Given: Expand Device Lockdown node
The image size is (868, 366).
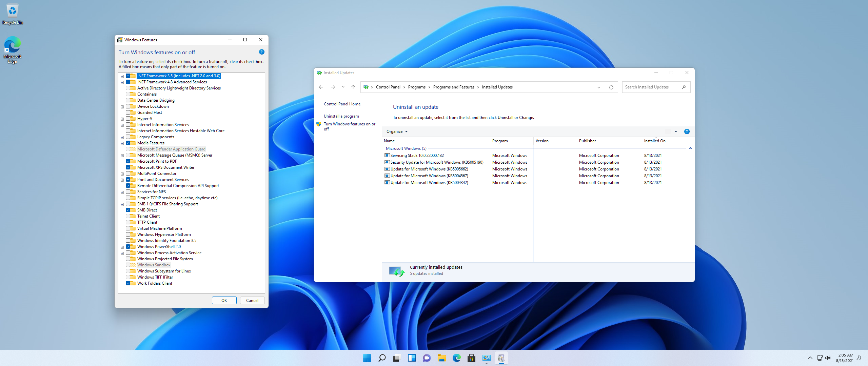Looking at the screenshot, I should pyautogui.click(x=122, y=107).
